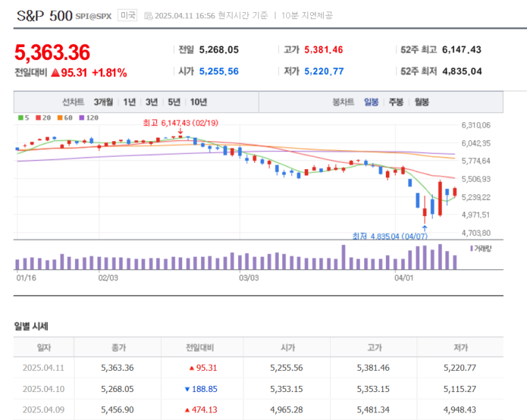Click the 미국 country badge
This screenshot has width=527, height=420.
127,15
